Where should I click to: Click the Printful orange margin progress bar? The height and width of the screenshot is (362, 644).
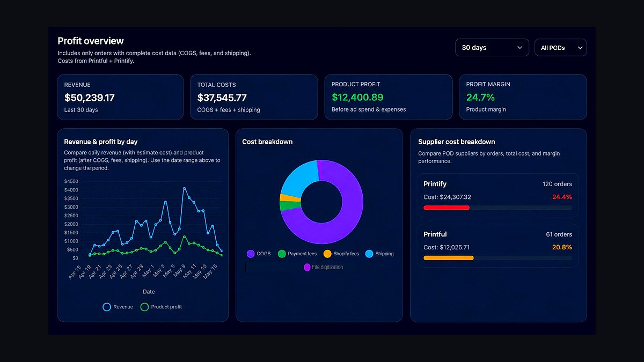point(449,258)
